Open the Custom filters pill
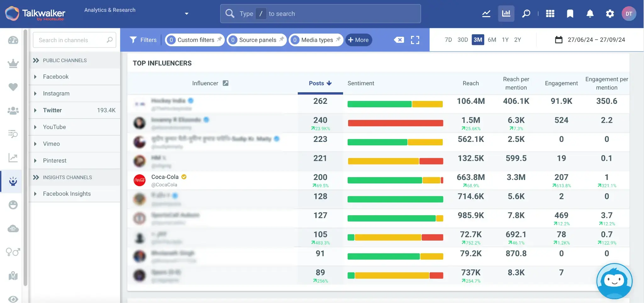Image resolution: width=644 pixels, height=303 pixels. (195, 40)
